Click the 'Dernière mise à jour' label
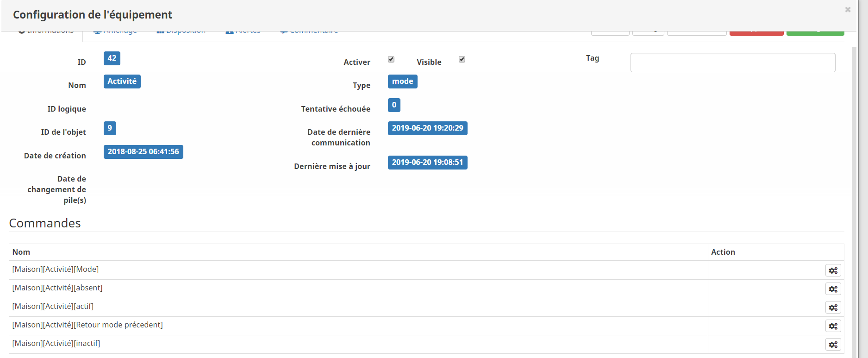The image size is (868, 358). coord(332,166)
